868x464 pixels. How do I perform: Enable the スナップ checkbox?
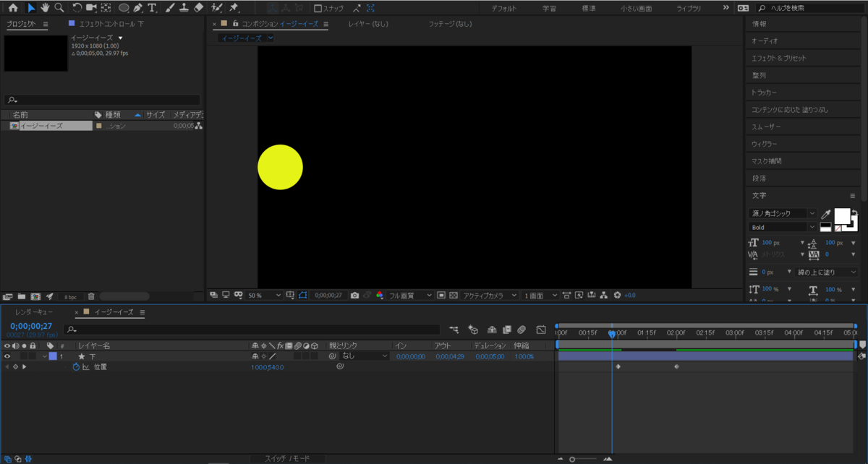318,9
